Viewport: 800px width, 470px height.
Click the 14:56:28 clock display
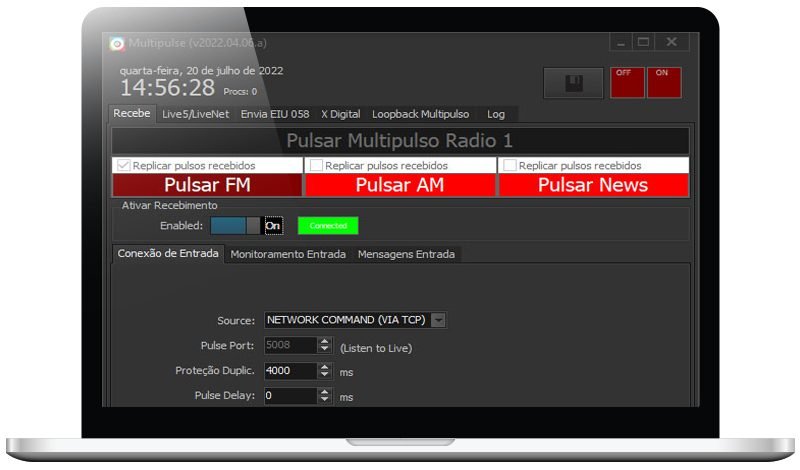[x=167, y=88]
